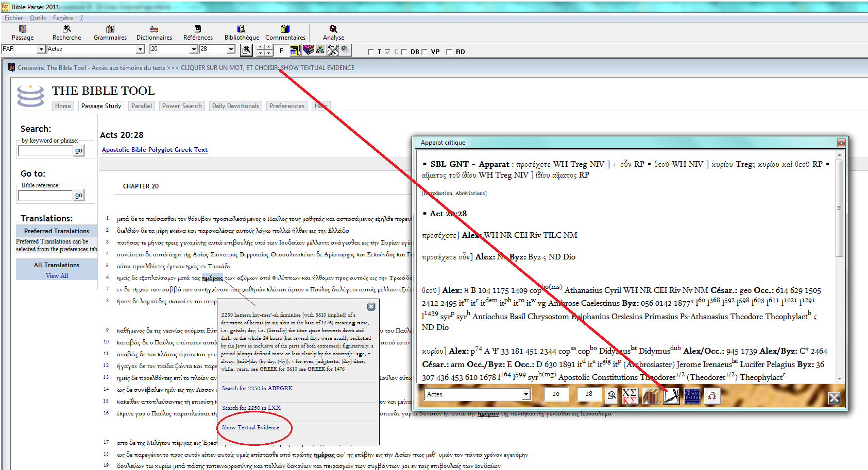Click the Bible Tool logo icon
868x470 pixels.
(30, 95)
